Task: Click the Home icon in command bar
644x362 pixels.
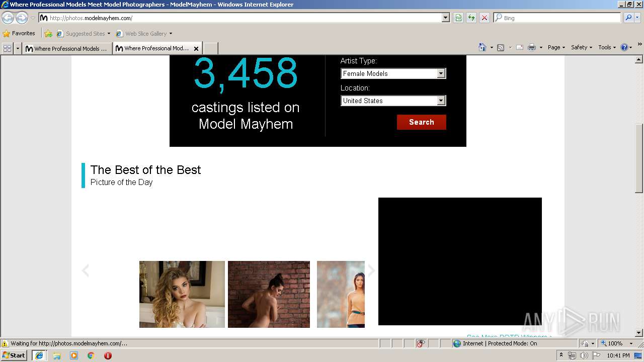Action: click(x=482, y=47)
